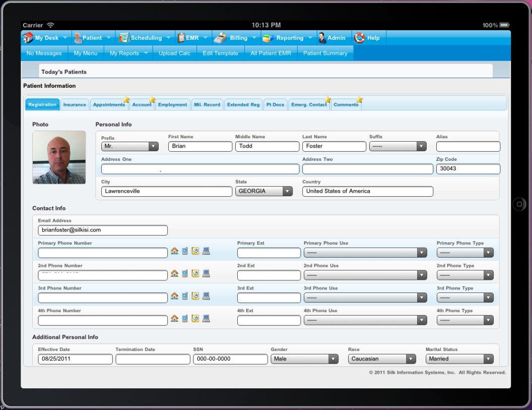Click Edit Template

click(x=221, y=53)
